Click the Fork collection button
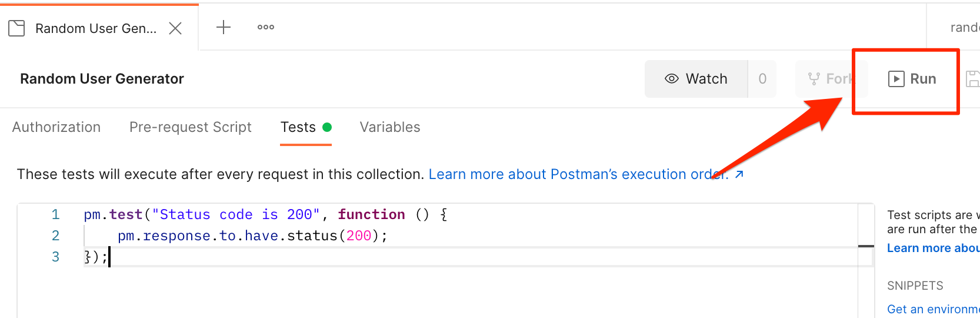 tap(829, 79)
